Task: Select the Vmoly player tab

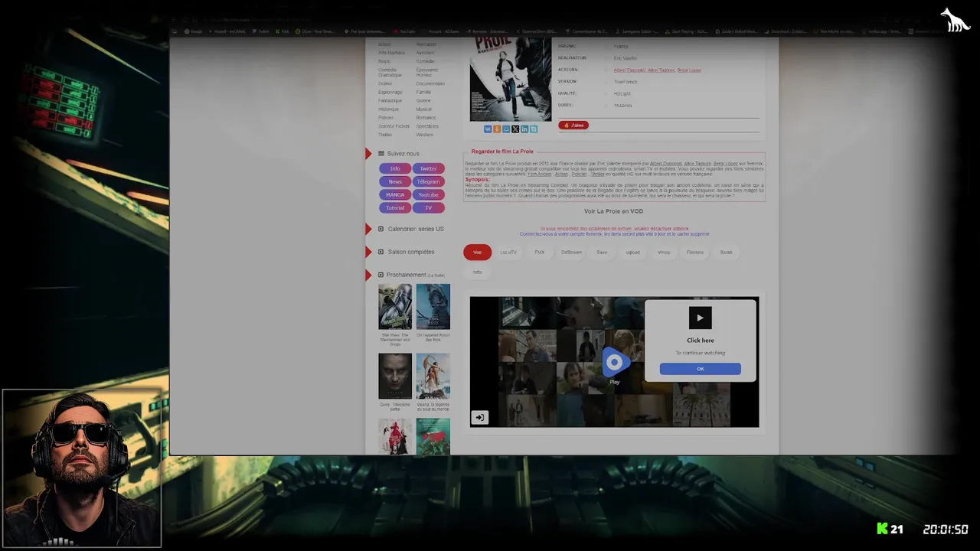Action: [664, 252]
